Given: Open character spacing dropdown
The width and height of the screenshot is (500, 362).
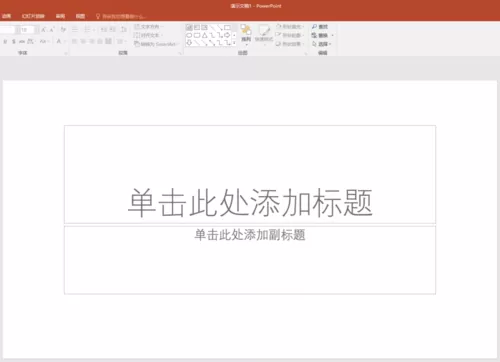Looking at the screenshot, I should tap(31, 41).
